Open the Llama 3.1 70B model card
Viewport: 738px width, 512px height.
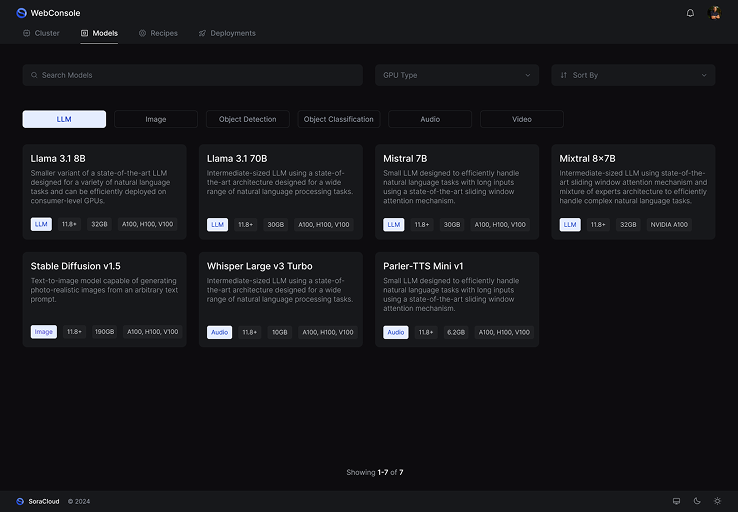281,192
